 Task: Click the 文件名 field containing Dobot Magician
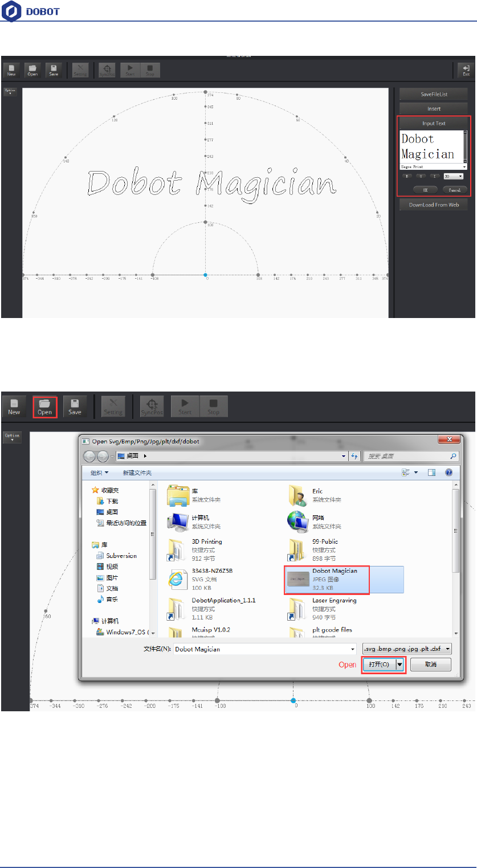pos(264,649)
